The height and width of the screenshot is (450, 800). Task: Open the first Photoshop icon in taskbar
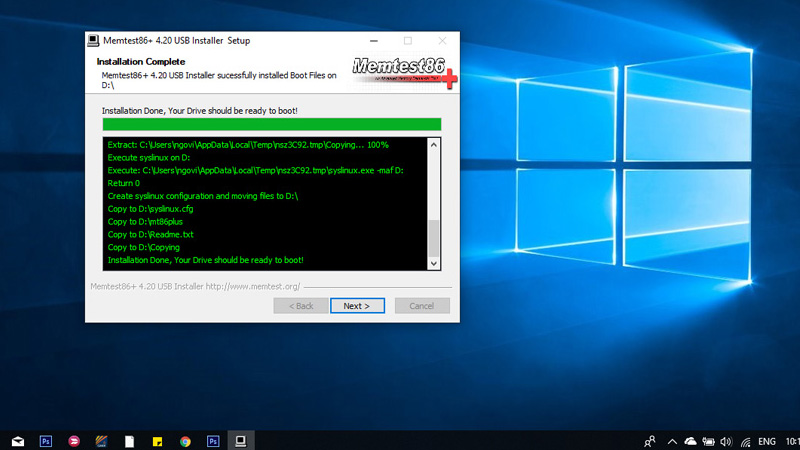coord(46,441)
